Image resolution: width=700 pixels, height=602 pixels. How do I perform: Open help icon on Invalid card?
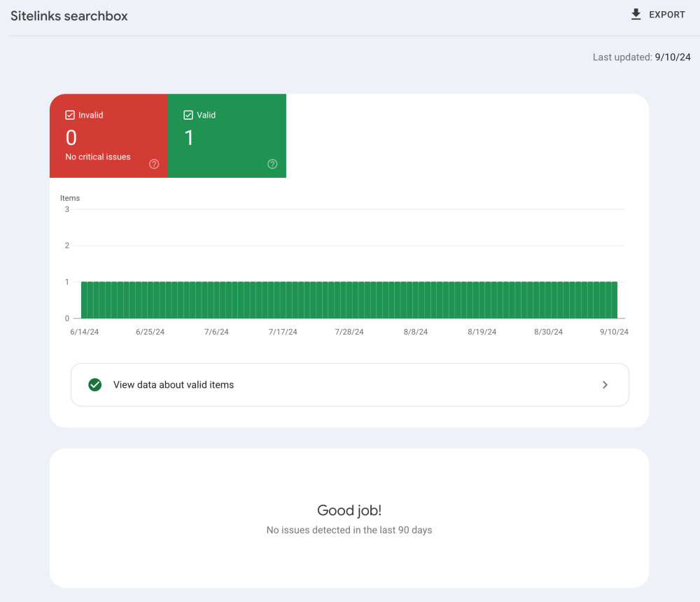point(154,164)
